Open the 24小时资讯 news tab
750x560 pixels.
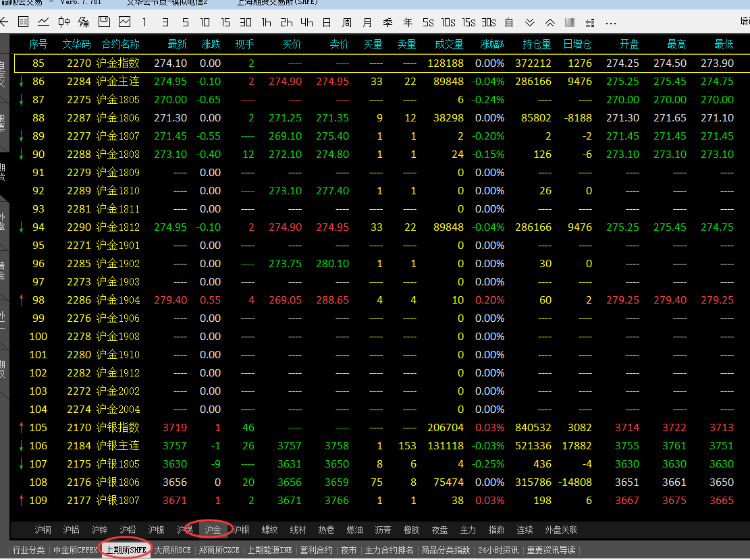pos(498,550)
